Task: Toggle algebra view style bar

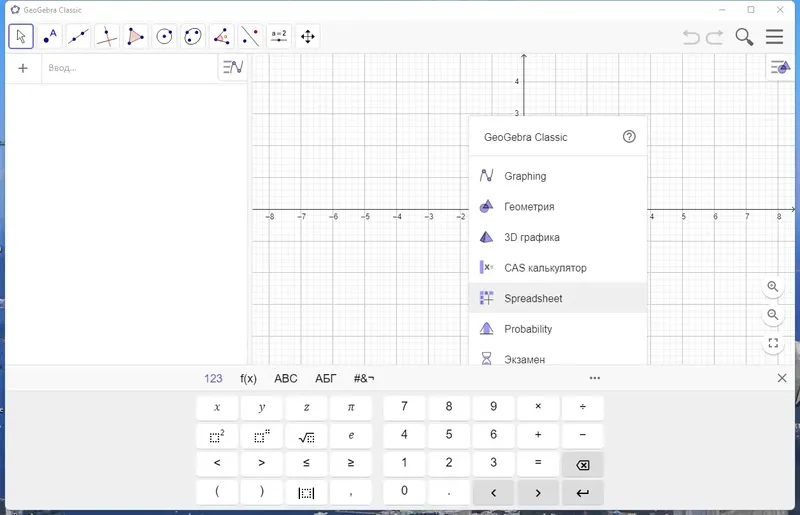Action: 233,67
